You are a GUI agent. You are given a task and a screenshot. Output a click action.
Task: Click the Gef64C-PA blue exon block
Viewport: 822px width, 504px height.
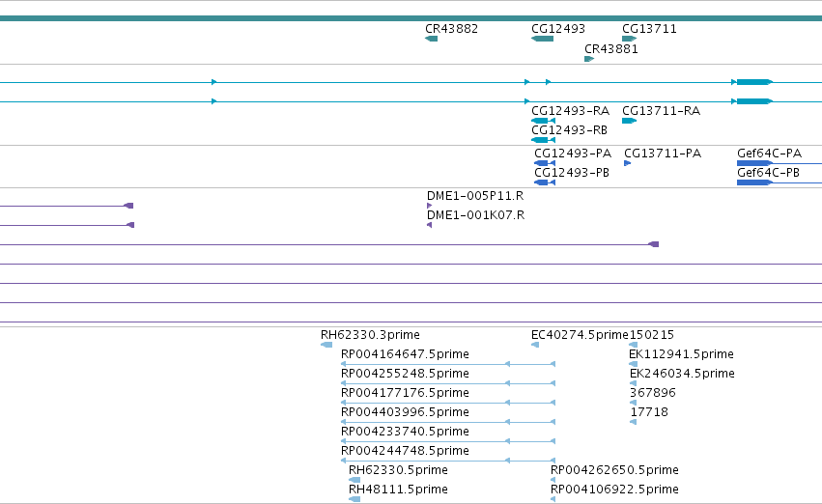click(x=754, y=163)
